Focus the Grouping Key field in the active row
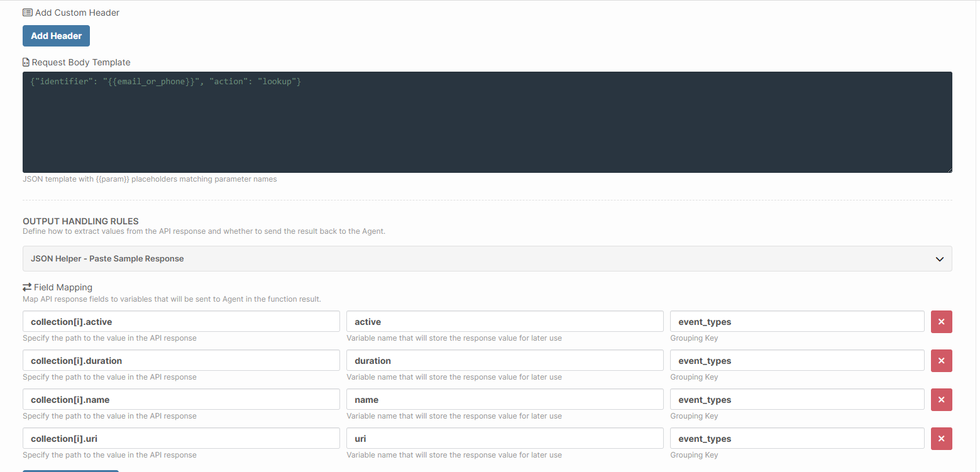This screenshot has height=472, width=980. point(797,322)
